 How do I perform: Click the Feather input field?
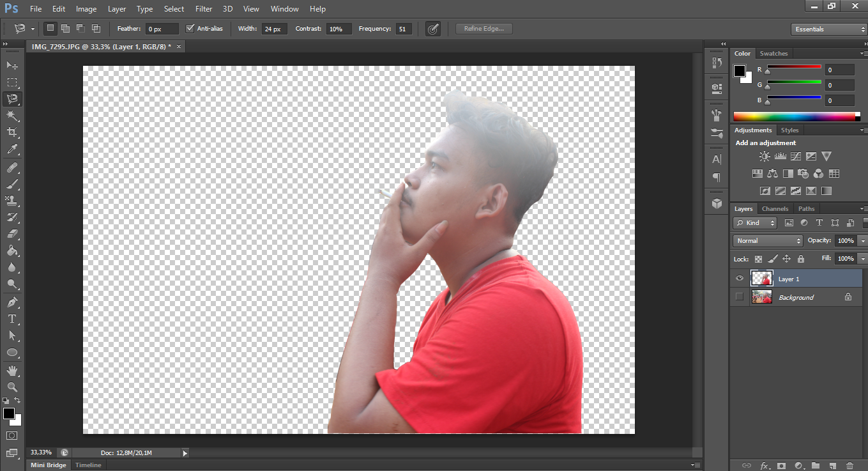tap(162, 29)
